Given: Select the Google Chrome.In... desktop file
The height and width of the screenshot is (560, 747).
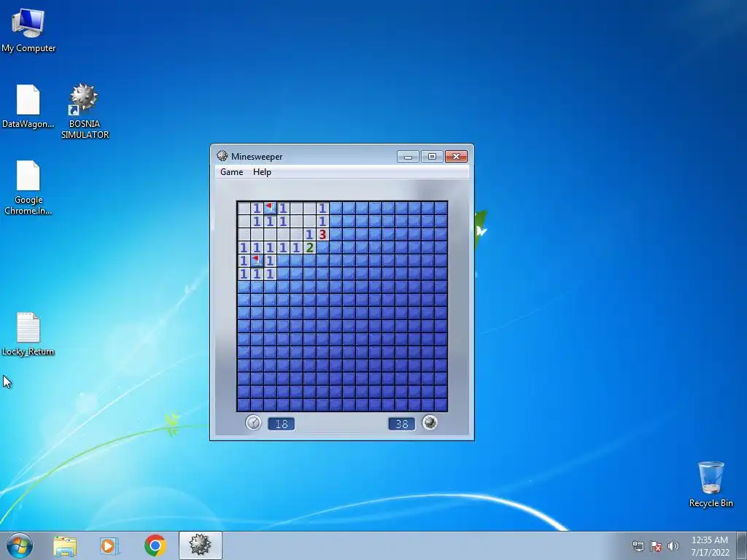Looking at the screenshot, I should click(x=28, y=187).
